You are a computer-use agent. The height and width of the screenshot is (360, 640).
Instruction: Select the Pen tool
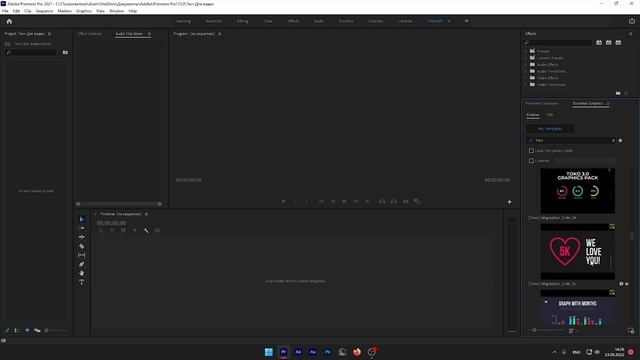point(82,264)
